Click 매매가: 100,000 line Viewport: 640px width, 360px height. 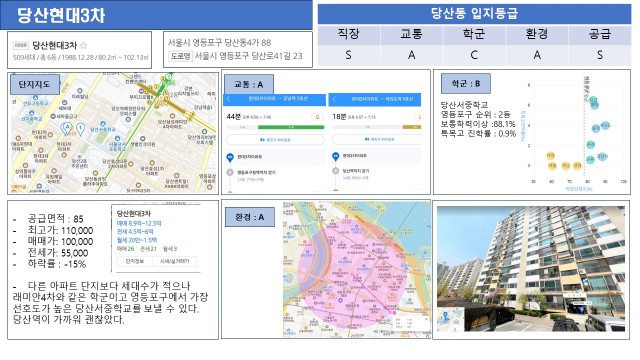60,241
